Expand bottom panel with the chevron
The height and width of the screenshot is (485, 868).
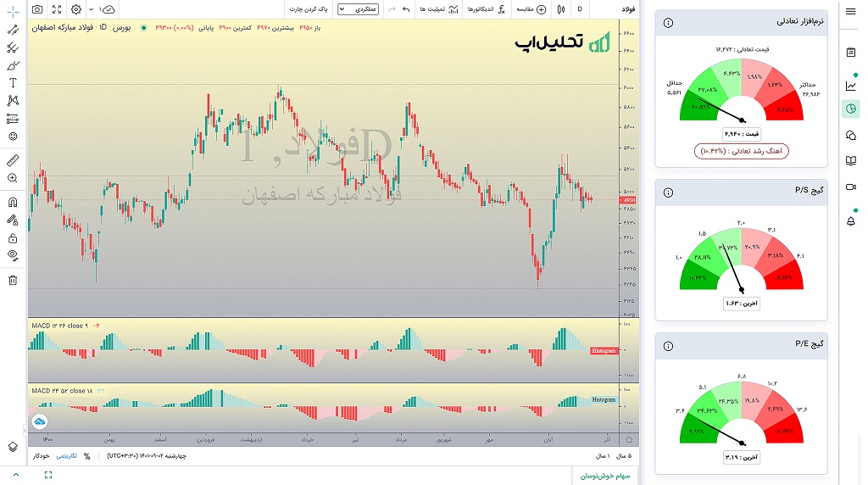pyautogui.click(x=15, y=475)
